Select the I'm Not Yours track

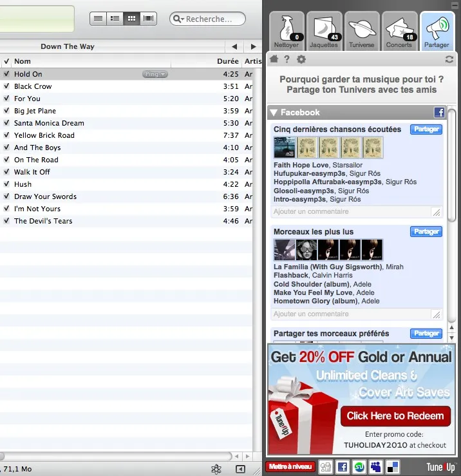[126, 209]
